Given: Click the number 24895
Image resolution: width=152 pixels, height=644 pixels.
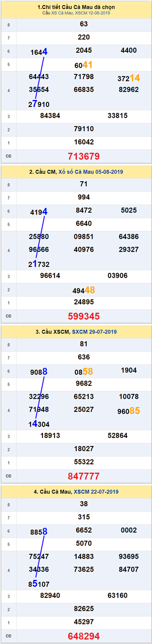Looking at the screenshot, I should pyautogui.click(x=84, y=302).
